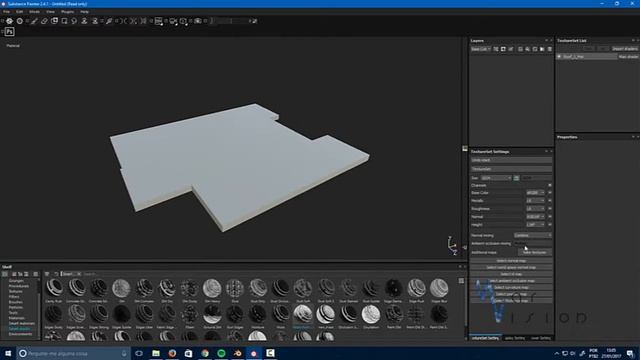
Task: Click the Main shader button in TextureSet List
Action: click(x=628, y=57)
